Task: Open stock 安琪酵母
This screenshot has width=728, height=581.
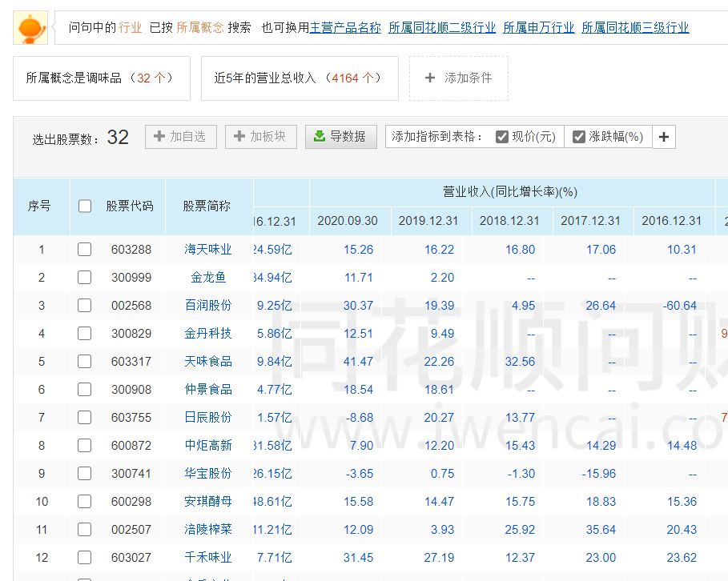Action: [x=208, y=501]
